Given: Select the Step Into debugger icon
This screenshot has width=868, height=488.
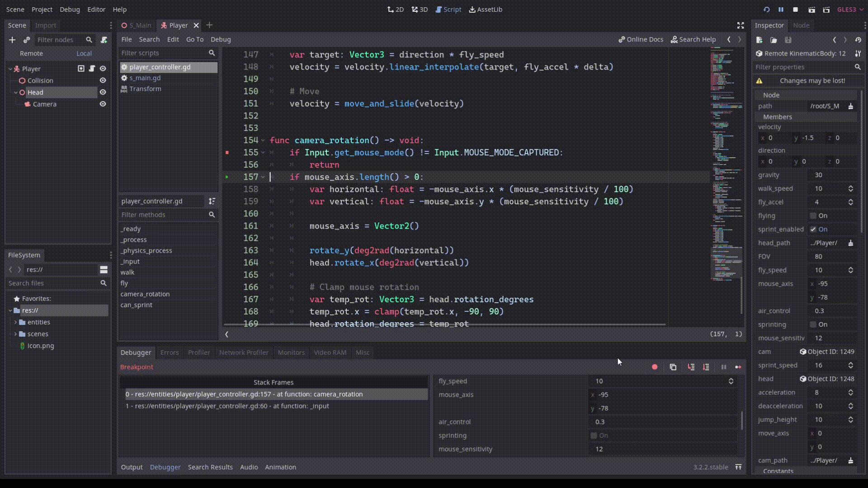Looking at the screenshot, I should [x=691, y=367].
